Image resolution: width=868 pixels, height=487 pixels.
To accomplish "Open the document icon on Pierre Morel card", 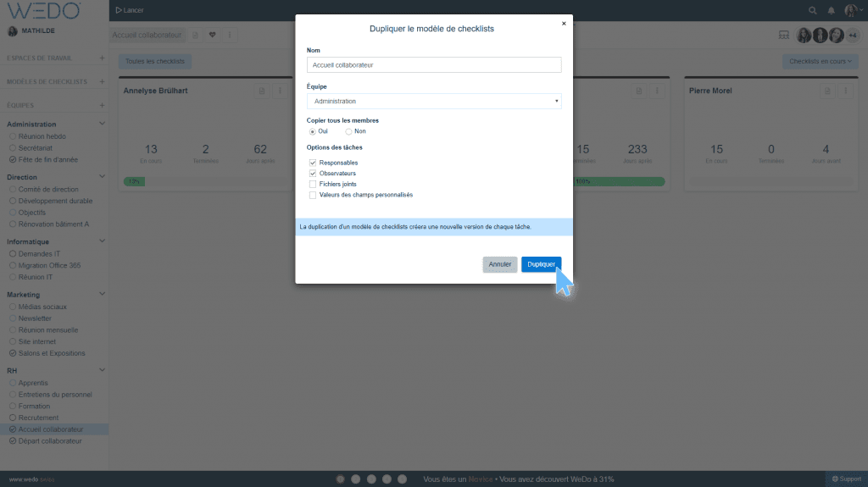I will tap(827, 91).
